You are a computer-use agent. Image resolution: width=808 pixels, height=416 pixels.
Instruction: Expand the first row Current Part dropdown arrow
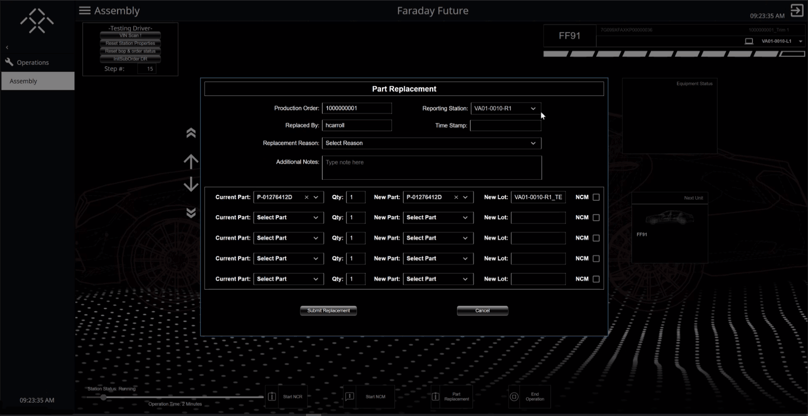[x=316, y=197]
